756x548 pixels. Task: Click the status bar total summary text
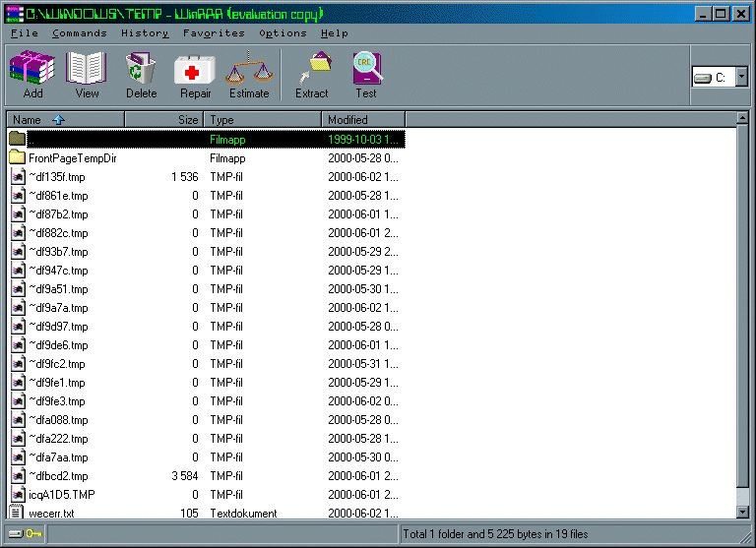[x=495, y=534]
